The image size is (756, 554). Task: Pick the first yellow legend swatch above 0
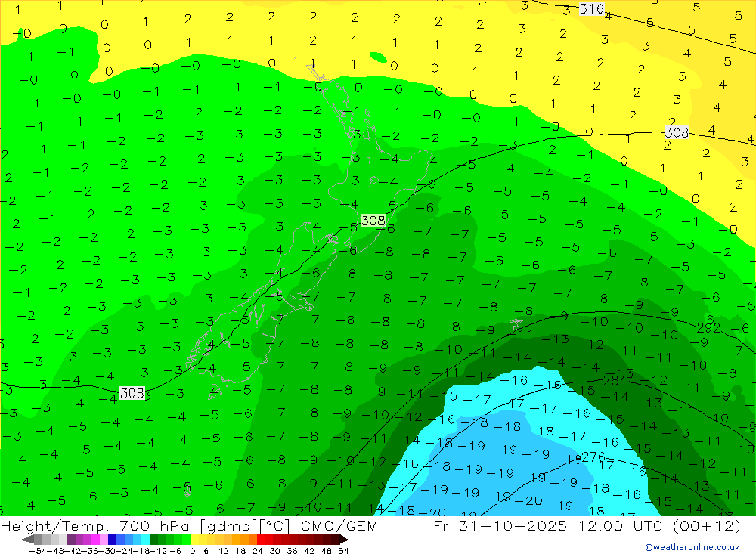195,540
